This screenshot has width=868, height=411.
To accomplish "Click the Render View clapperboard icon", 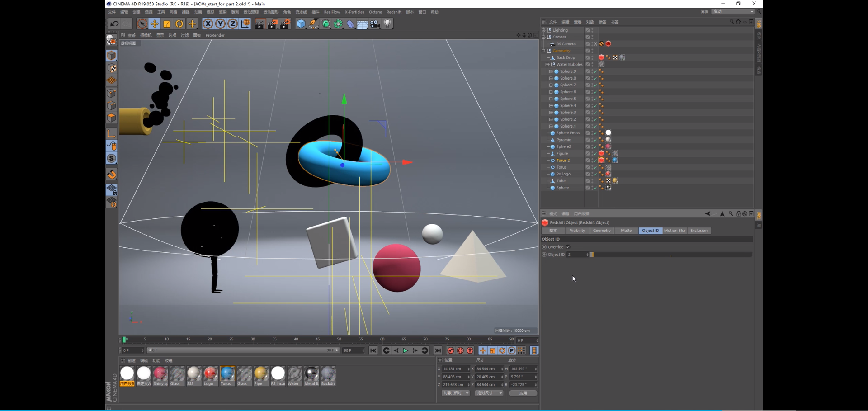I will click(259, 24).
